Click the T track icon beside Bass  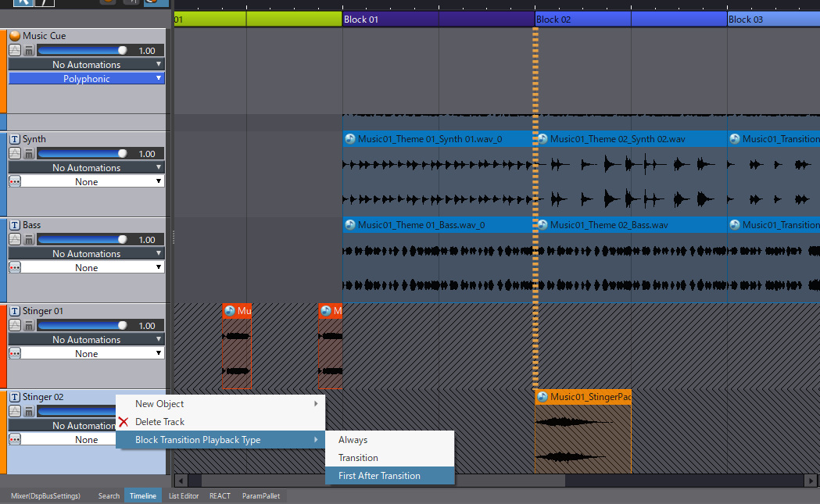point(15,225)
